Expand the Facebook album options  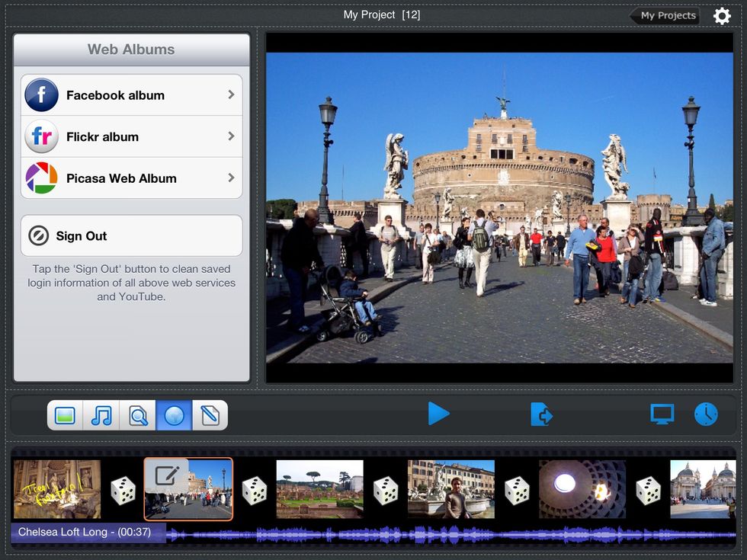click(x=131, y=94)
